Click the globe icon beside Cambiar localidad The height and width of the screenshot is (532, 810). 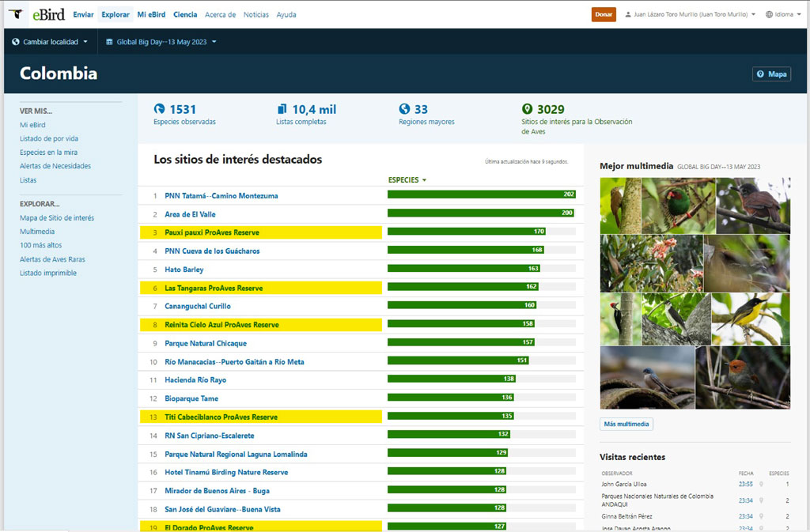(x=16, y=42)
